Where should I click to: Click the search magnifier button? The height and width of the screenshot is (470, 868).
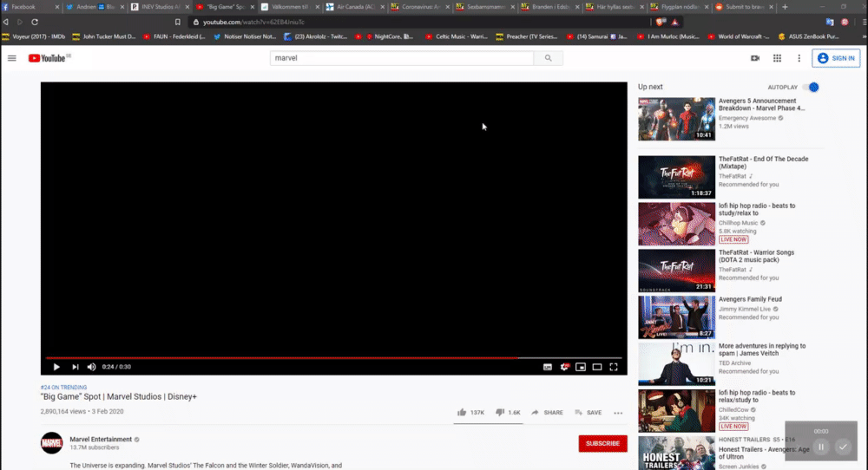(548, 58)
